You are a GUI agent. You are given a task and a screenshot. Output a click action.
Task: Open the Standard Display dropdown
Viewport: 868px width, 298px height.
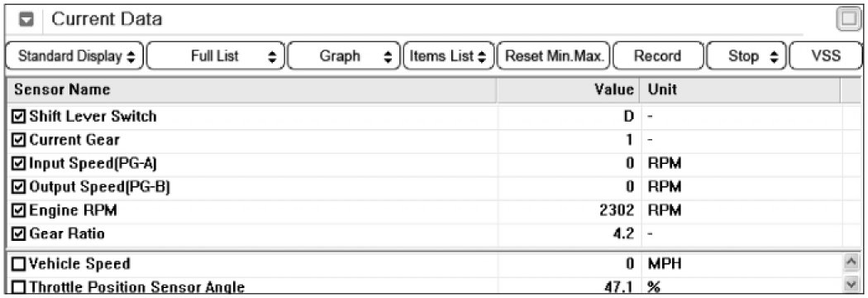[x=74, y=56]
